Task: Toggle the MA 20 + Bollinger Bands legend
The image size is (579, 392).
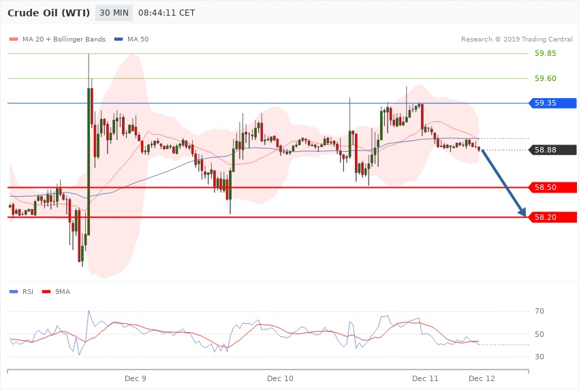Action: pyautogui.click(x=58, y=39)
